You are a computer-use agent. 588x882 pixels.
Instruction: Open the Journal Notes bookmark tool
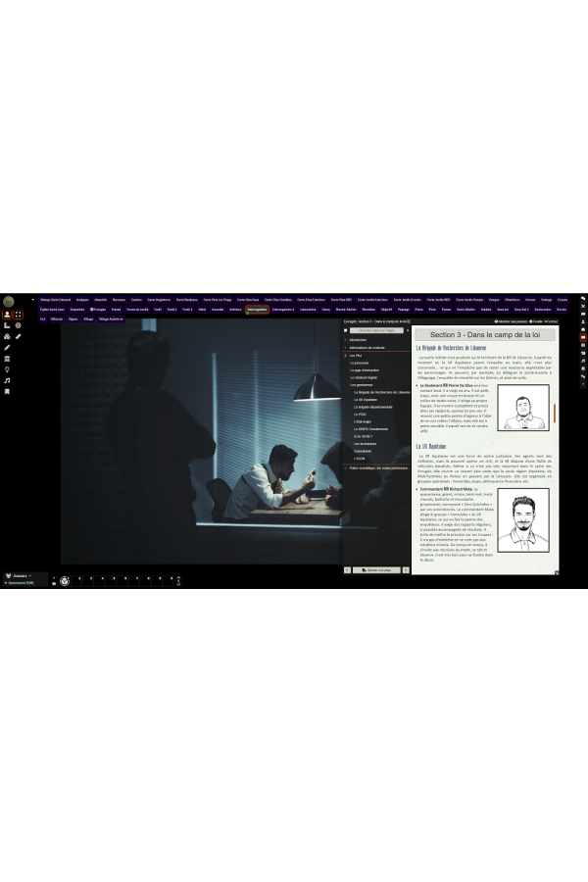7,391
